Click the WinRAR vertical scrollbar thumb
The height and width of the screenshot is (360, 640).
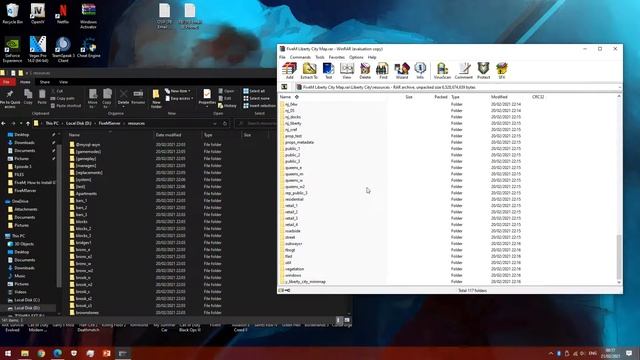[x=619, y=257]
